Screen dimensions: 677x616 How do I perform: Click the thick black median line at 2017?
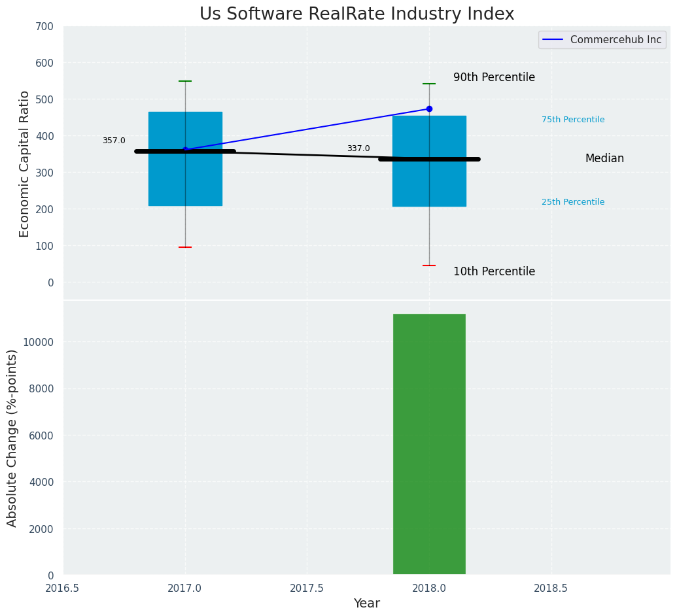click(157, 152)
